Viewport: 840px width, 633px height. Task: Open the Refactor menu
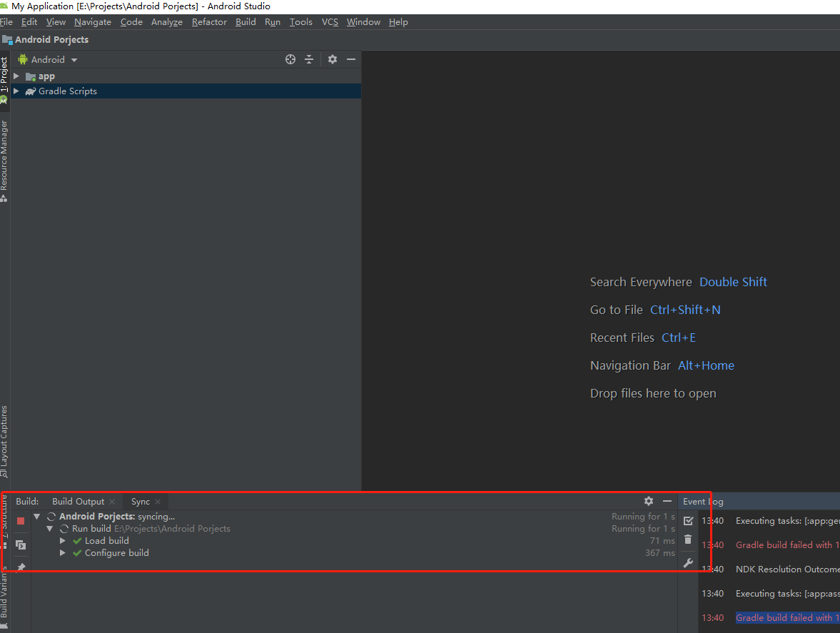click(209, 22)
